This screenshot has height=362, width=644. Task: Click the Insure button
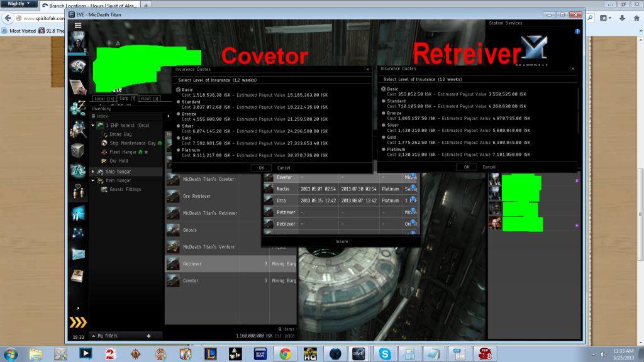(x=341, y=241)
